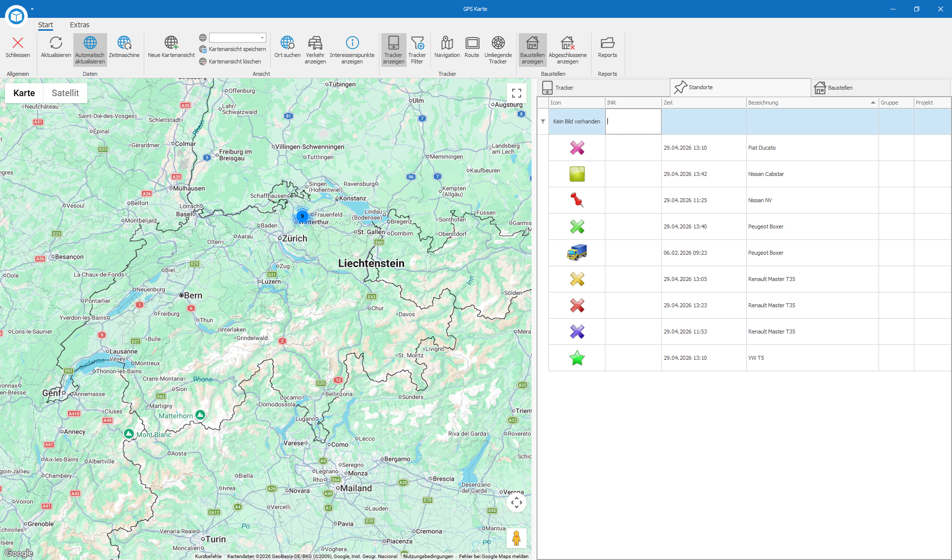The height and width of the screenshot is (560, 952).
Task: Sort by Bezeichnung column header
Action: click(x=812, y=103)
